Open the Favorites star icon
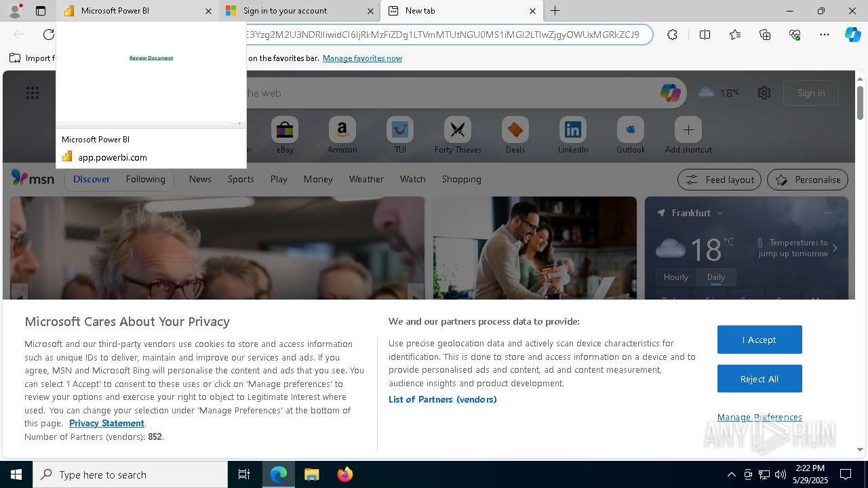The image size is (868, 488). [735, 35]
